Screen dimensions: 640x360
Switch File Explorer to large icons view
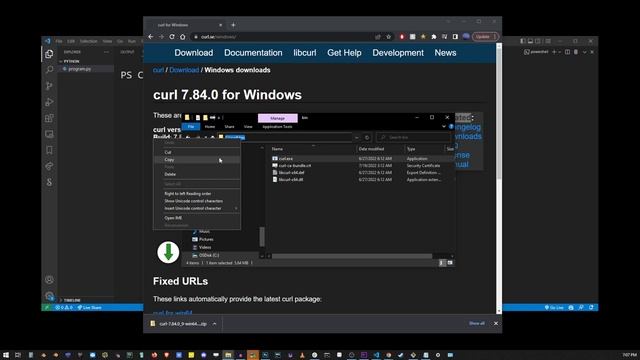tap(450, 263)
